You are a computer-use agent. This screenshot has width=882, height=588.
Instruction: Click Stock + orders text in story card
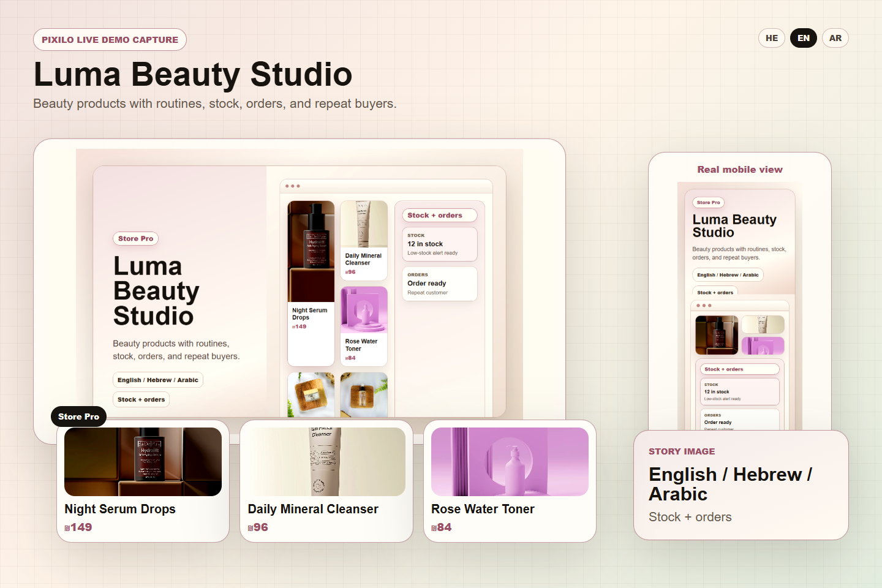tap(690, 517)
